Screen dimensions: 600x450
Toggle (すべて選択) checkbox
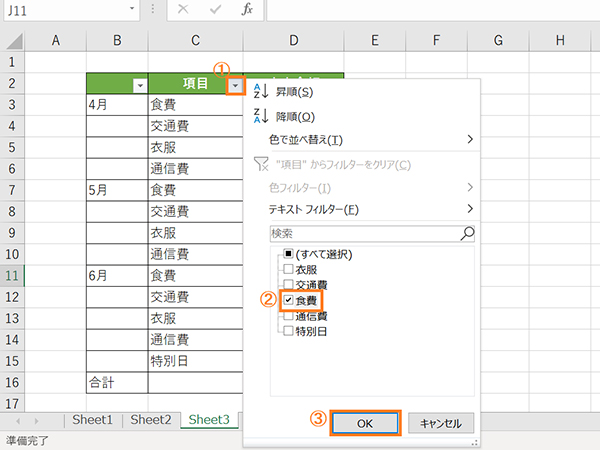(x=289, y=254)
